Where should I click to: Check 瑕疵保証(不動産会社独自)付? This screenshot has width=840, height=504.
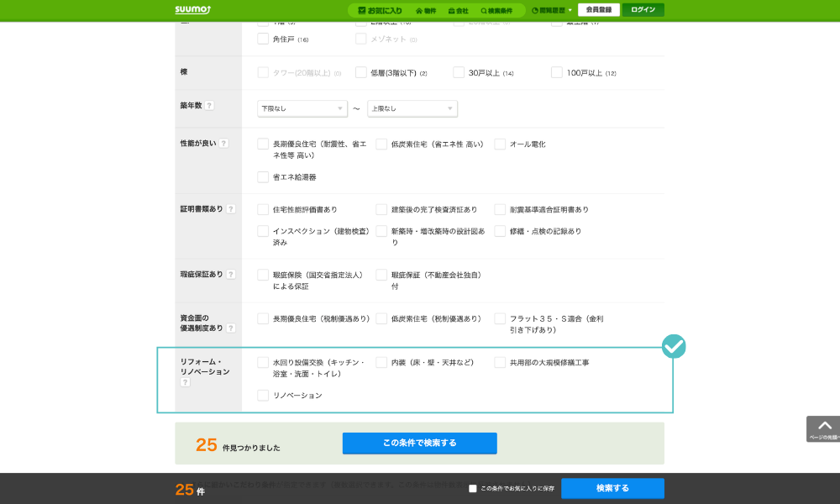click(381, 275)
